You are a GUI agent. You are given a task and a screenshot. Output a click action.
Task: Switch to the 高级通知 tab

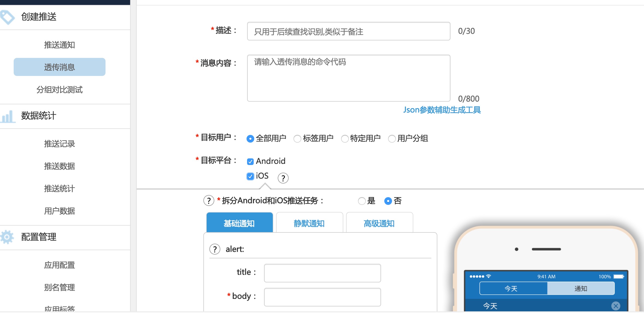379,223
